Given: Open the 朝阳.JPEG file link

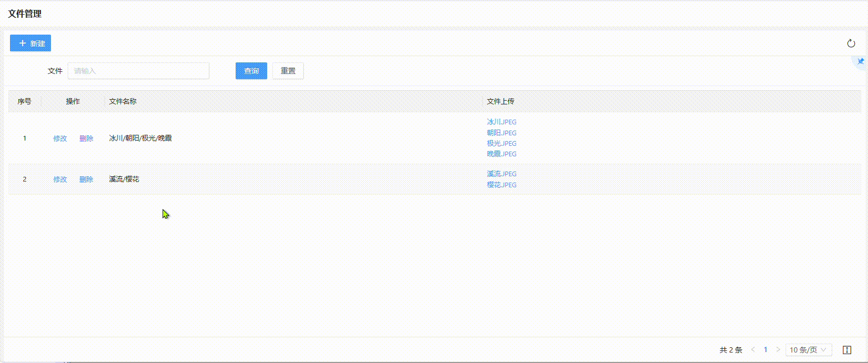Looking at the screenshot, I should [501, 133].
